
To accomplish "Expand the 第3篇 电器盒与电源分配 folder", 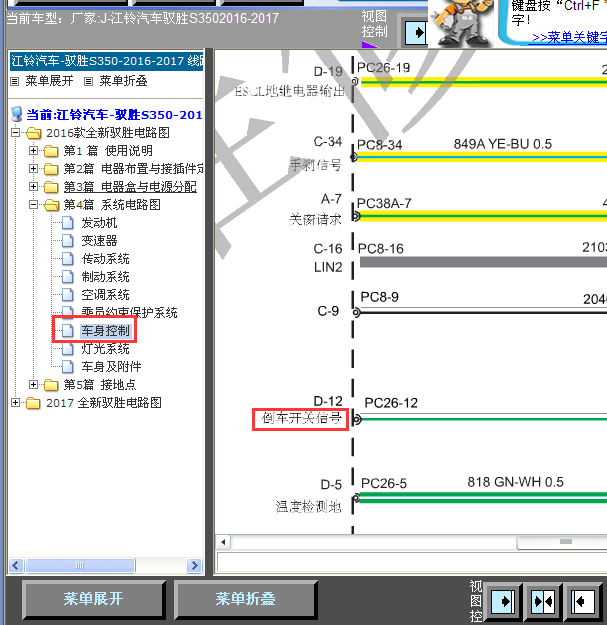I will pos(33,187).
